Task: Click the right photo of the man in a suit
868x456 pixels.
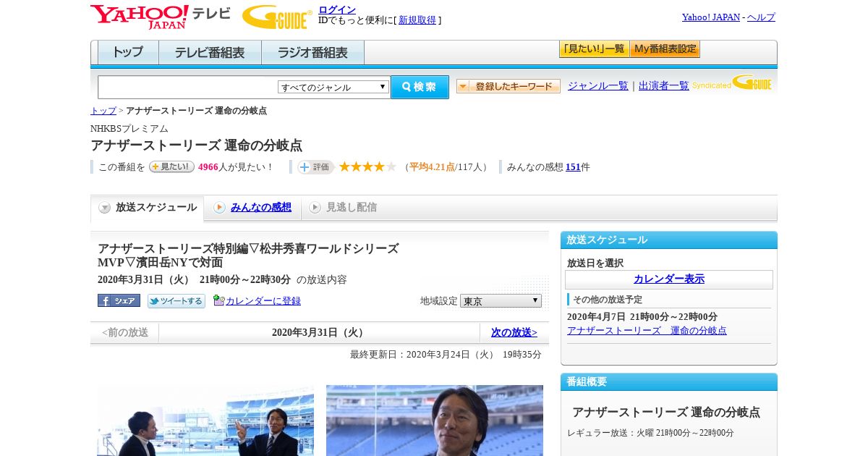Action: coord(435,421)
